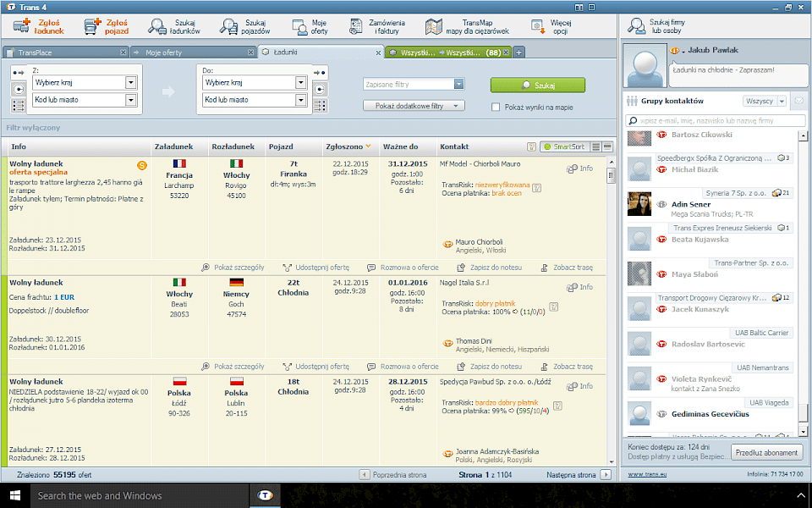The width and height of the screenshot is (812, 508).
Task: Expand Pokaż dodatkowe filtry
Action: (414, 106)
